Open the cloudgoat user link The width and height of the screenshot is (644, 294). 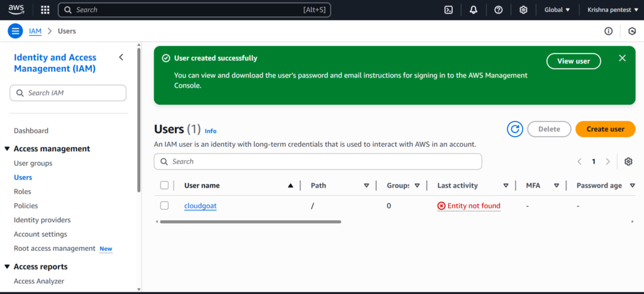click(201, 206)
